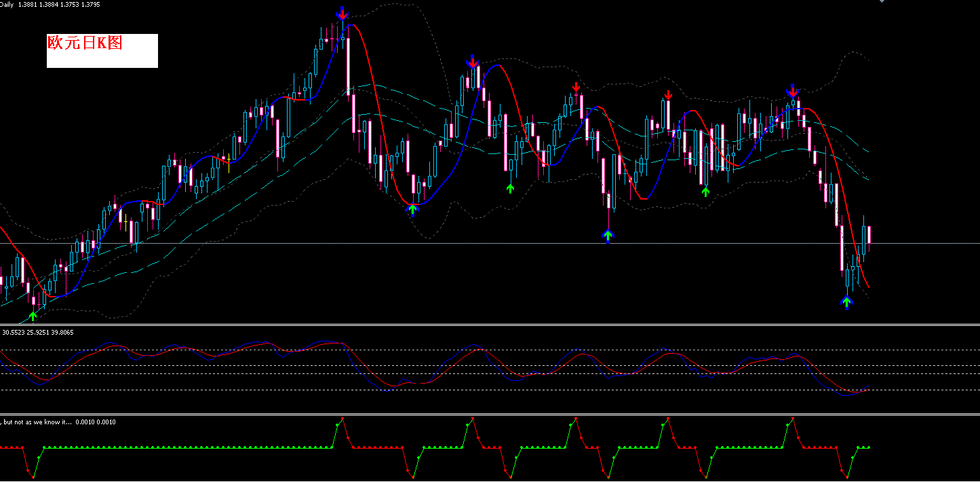Select the second blue-red down arrow from the left
This screenshot has height=482, width=980.
(473, 62)
